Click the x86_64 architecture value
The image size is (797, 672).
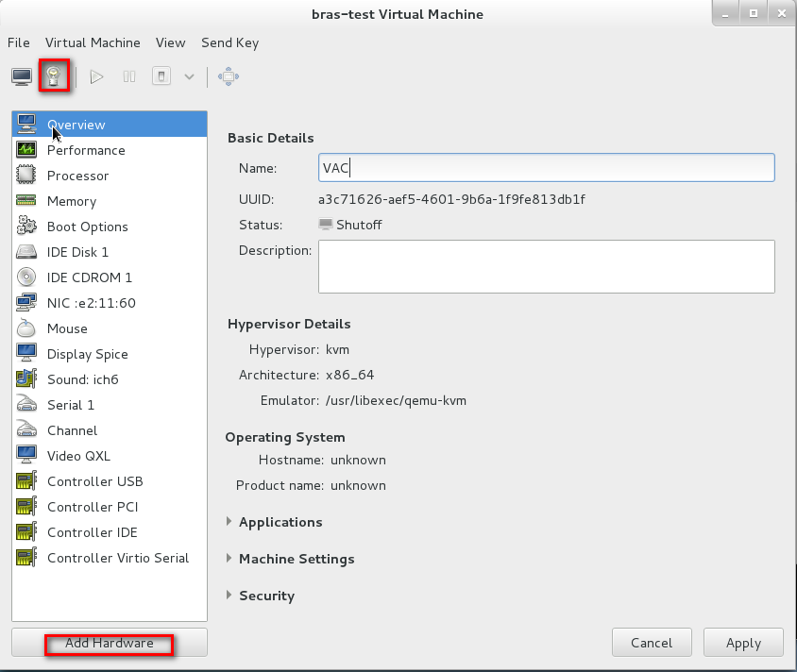click(349, 375)
